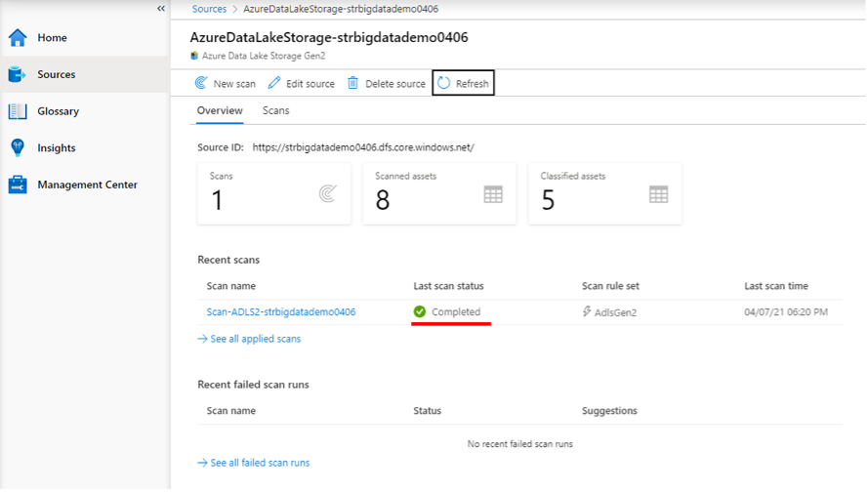
Task: Click the Scans count 1
Action: pos(217,200)
